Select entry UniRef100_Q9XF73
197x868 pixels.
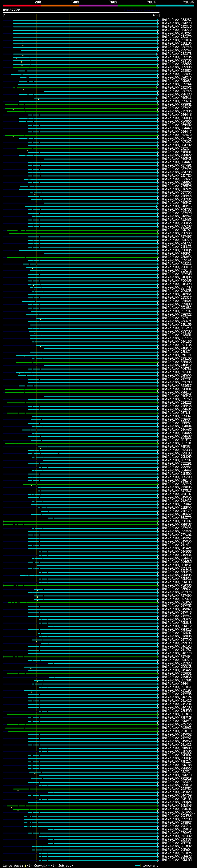coord(177,731)
